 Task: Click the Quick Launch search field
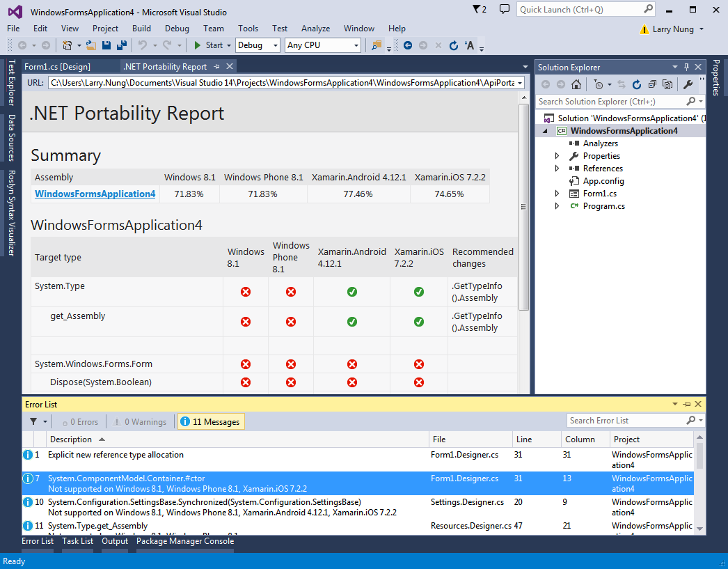coord(585,9)
